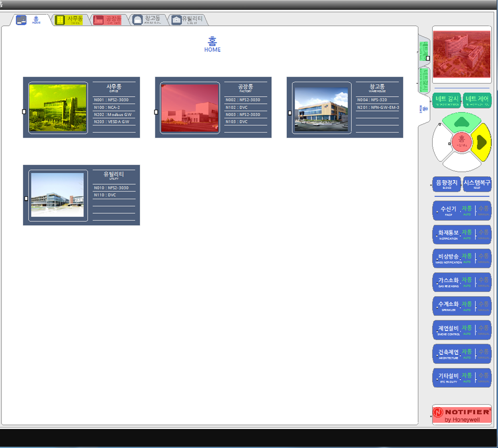Open the 사무동 office tab
The width and height of the screenshot is (498, 448).
point(69,20)
